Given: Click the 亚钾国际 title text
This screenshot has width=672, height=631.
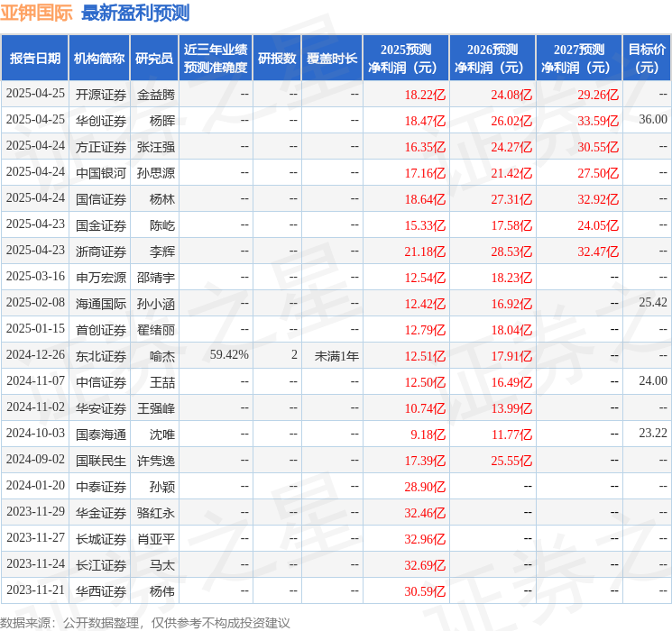Looking at the screenshot, I should [36, 13].
